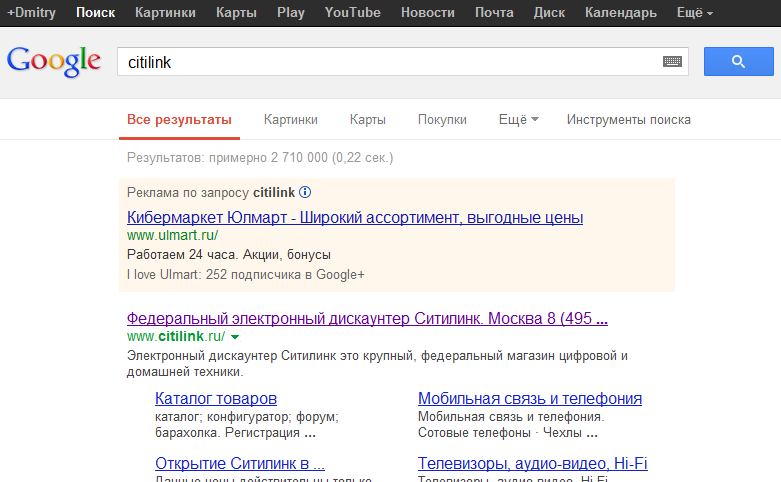Open Почта in the top bar

[x=493, y=13]
